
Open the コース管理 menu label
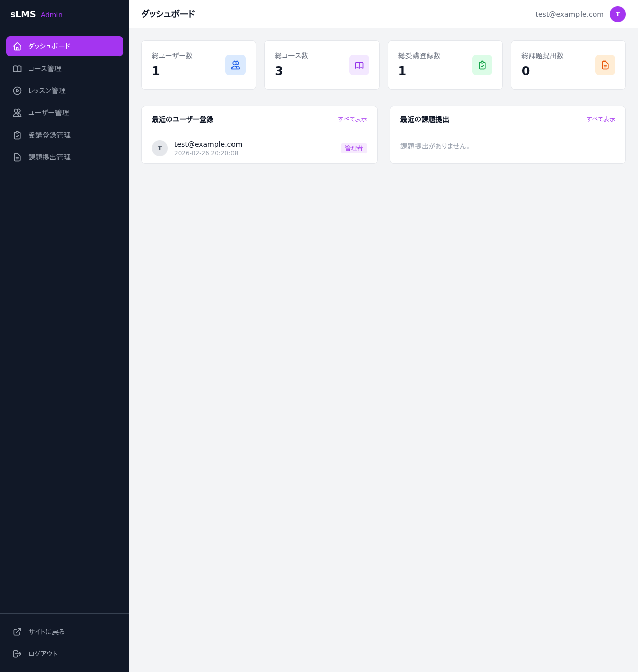click(45, 69)
